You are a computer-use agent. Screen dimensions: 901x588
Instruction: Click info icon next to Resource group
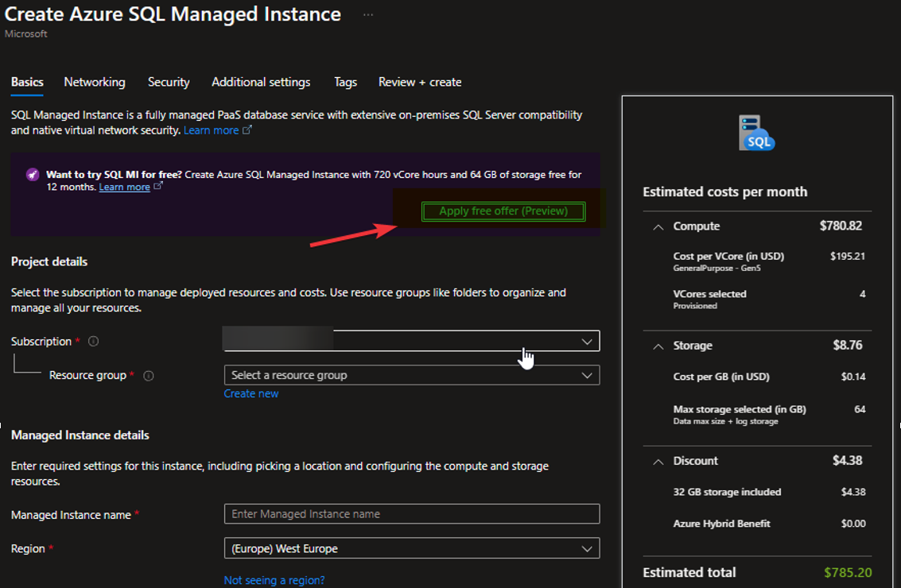(x=148, y=376)
